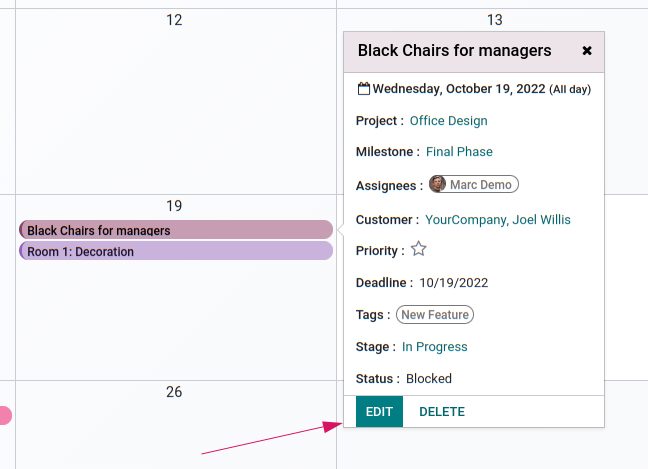Screen dimensions: 648x469
Task: Click the EDIT button
Action: 379,412
